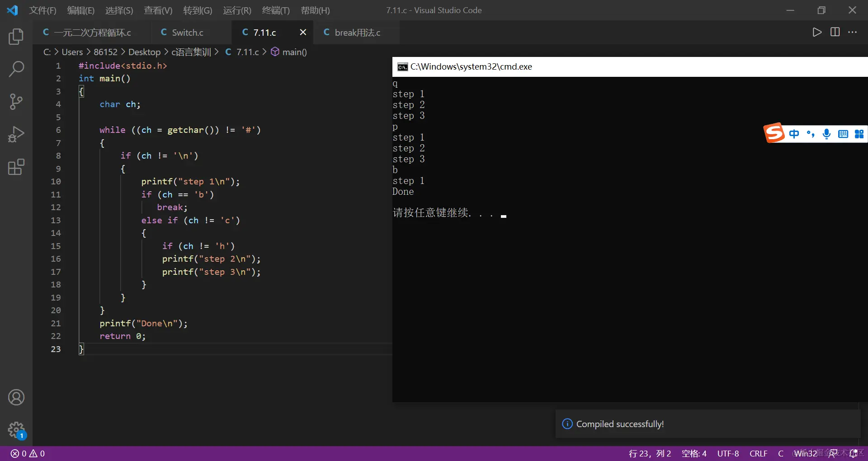868x461 pixels.
Task: Click the cmd.exe window title icon
Action: coord(402,67)
